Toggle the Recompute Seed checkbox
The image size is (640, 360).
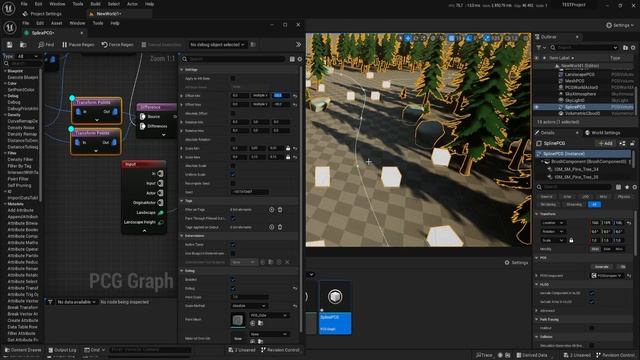[x=233, y=183]
